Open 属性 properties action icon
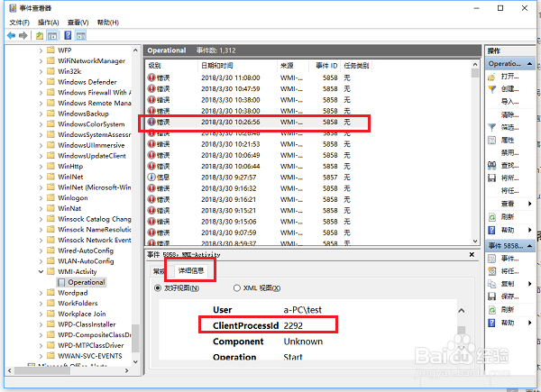Screen dimensions: 541x392 491,141
